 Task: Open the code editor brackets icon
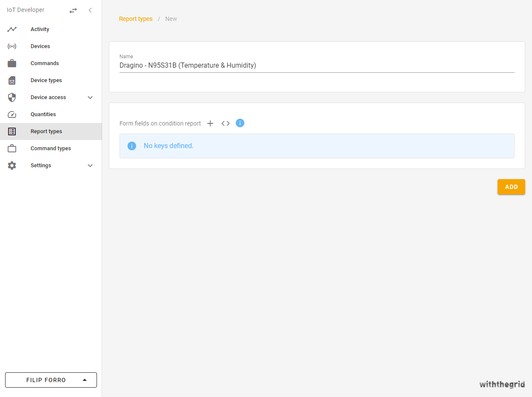(225, 123)
